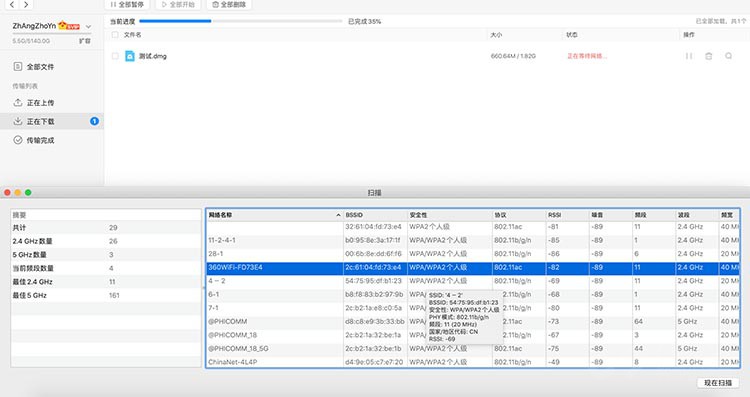Screen dimensions: 750x397
Task: Pause the 测试.dmg download
Action: 689,56
